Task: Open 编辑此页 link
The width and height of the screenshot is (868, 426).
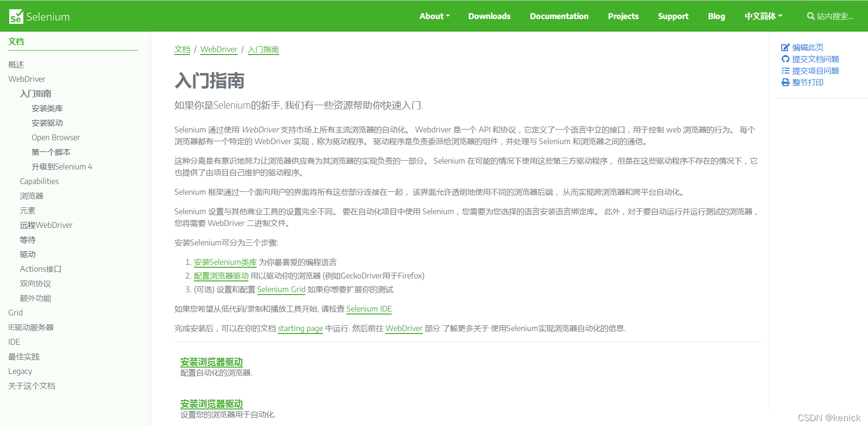Action: [x=808, y=47]
